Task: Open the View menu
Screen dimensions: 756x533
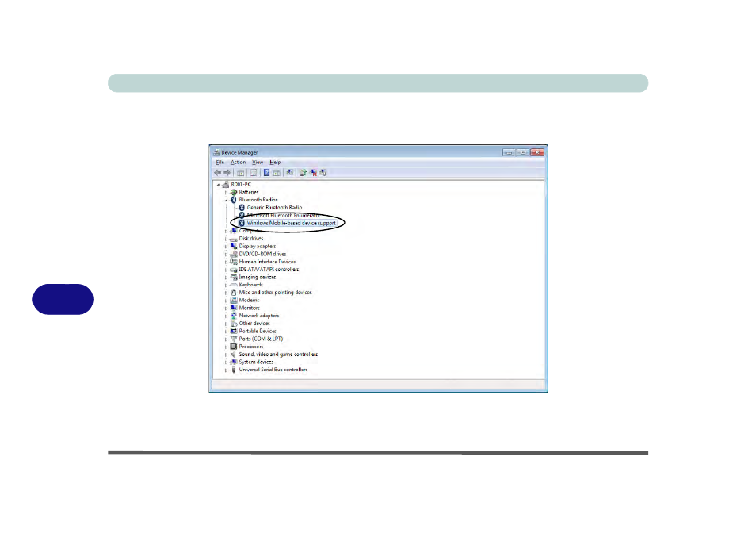Action: 258,163
